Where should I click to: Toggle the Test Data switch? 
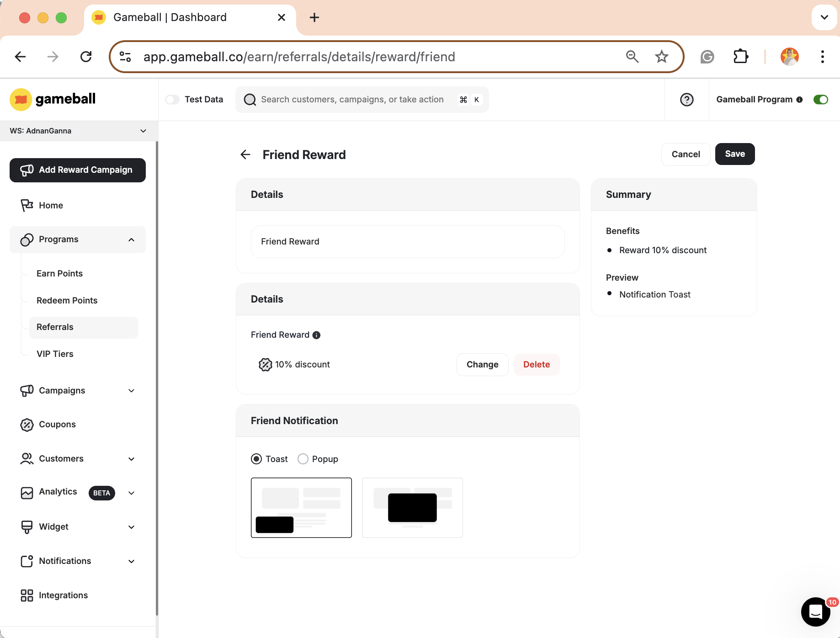[172, 100]
